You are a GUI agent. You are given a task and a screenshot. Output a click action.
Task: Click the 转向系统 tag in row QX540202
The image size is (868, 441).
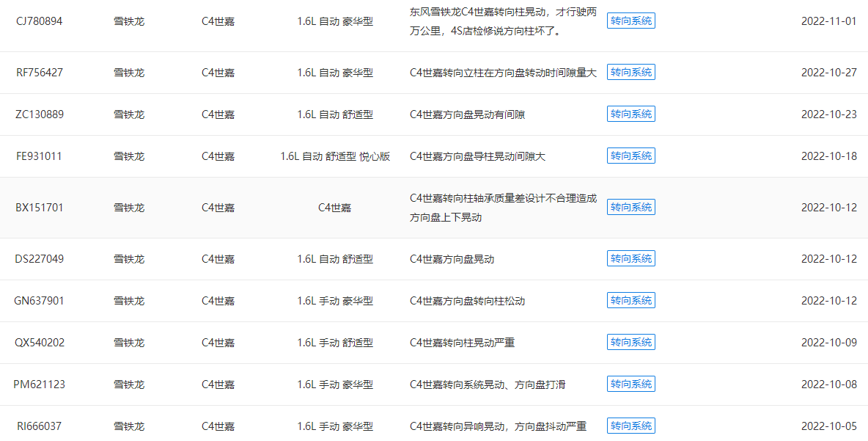(x=630, y=342)
